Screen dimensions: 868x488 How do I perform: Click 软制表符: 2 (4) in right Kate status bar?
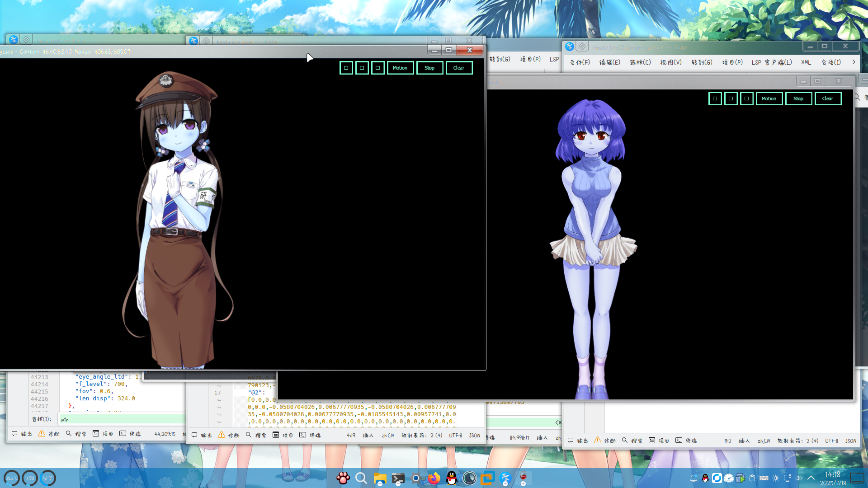798,441
